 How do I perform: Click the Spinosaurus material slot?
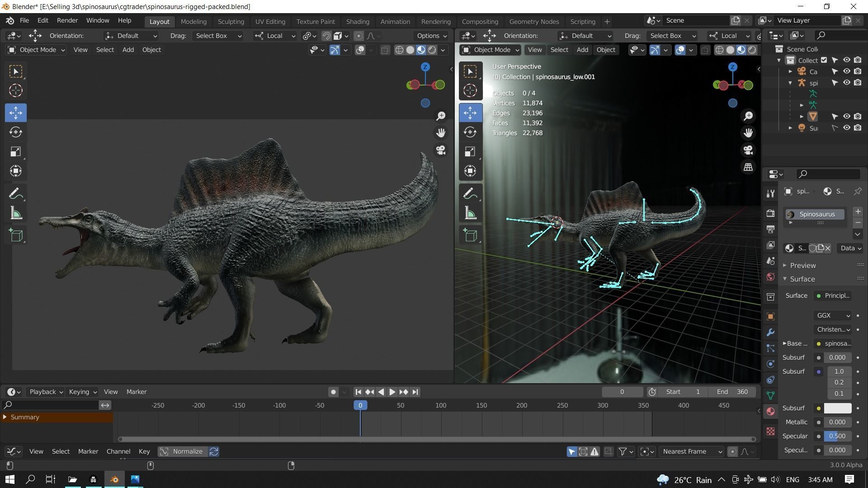pos(815,214)
